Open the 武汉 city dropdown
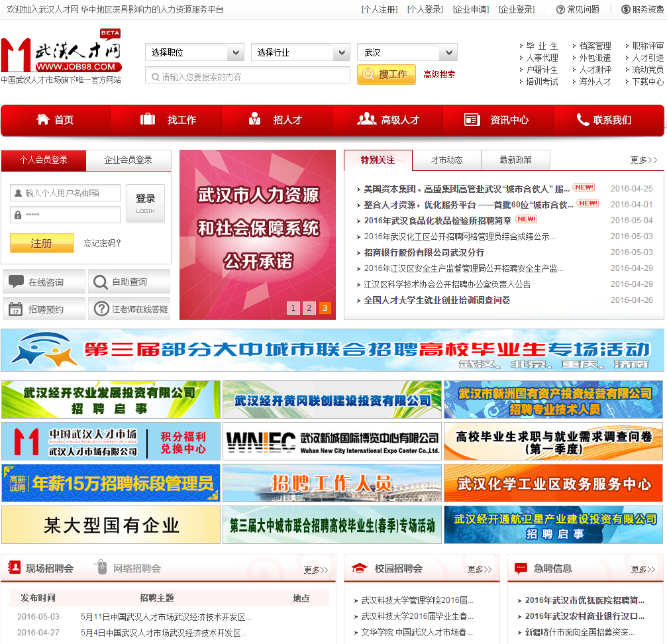The height and width of the screenshot is (644, 667). point(407,52)
